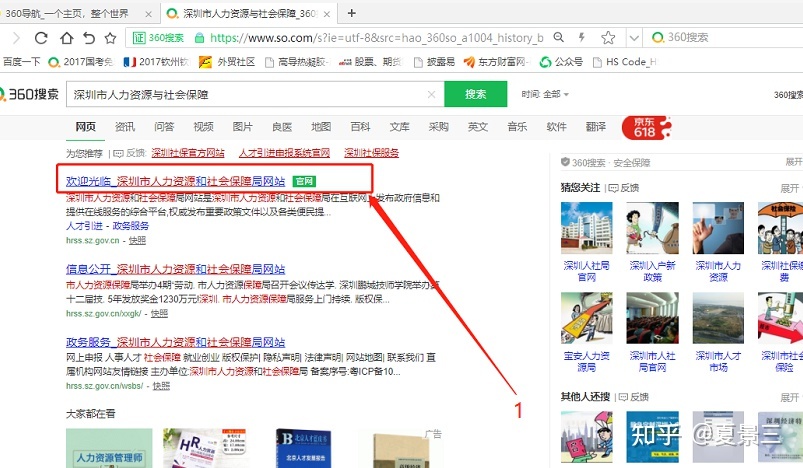The height and width of the screenshot is (468, 803).
Task: Open 快照 for hrss.sz.gov.cn result
Action: click(x=137, y=240)
